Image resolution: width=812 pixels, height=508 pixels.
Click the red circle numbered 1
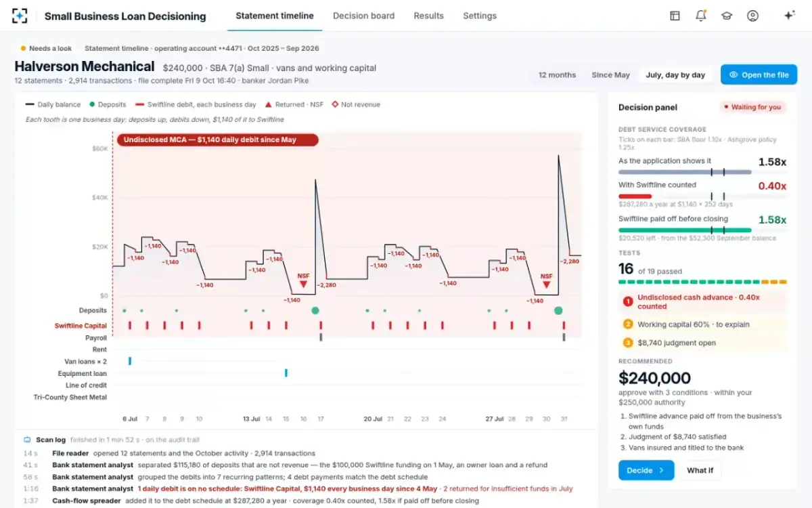pos(628,301)
